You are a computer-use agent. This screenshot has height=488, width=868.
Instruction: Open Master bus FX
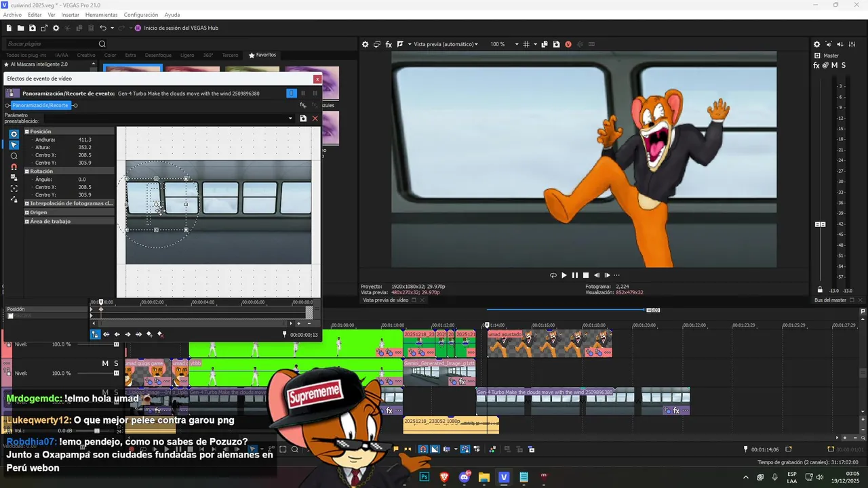point(816,65)
